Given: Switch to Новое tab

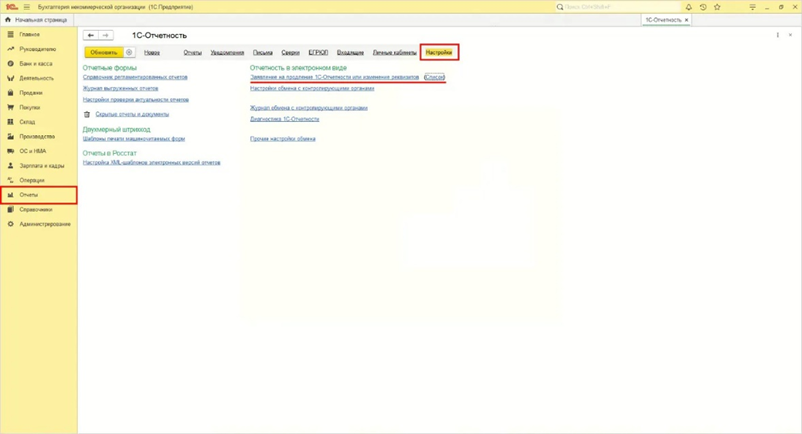Looking at the screenshot, I should (152, 52).
